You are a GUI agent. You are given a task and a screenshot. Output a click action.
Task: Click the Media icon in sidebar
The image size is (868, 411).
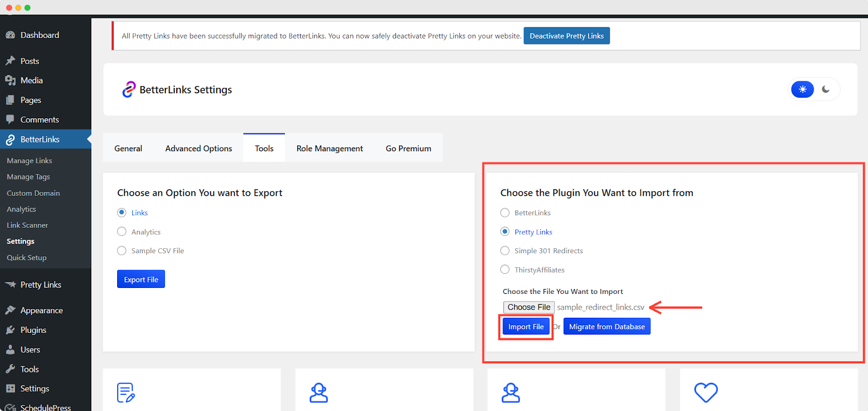[10, 80]
